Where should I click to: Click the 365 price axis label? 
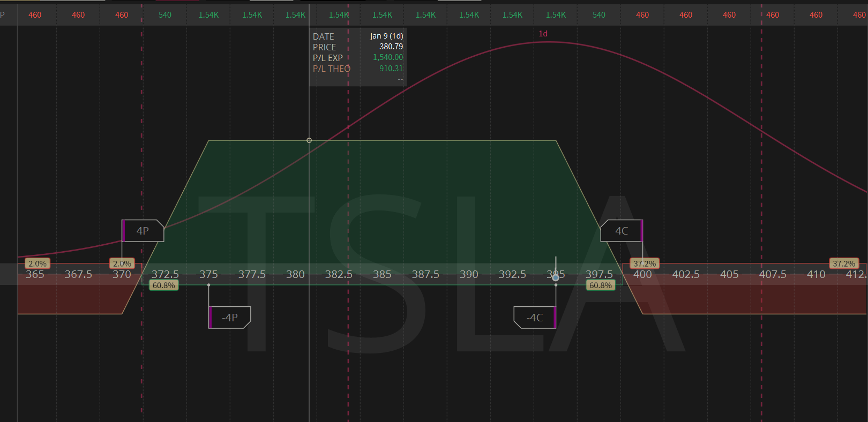(35, 274)
